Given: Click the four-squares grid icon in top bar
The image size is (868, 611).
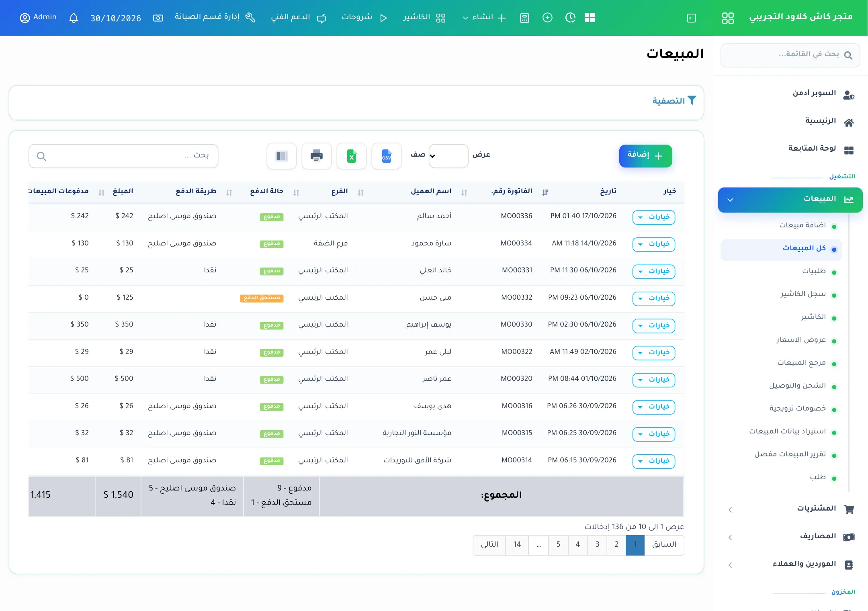Looking at the screenshot, I should click(590, 18).
